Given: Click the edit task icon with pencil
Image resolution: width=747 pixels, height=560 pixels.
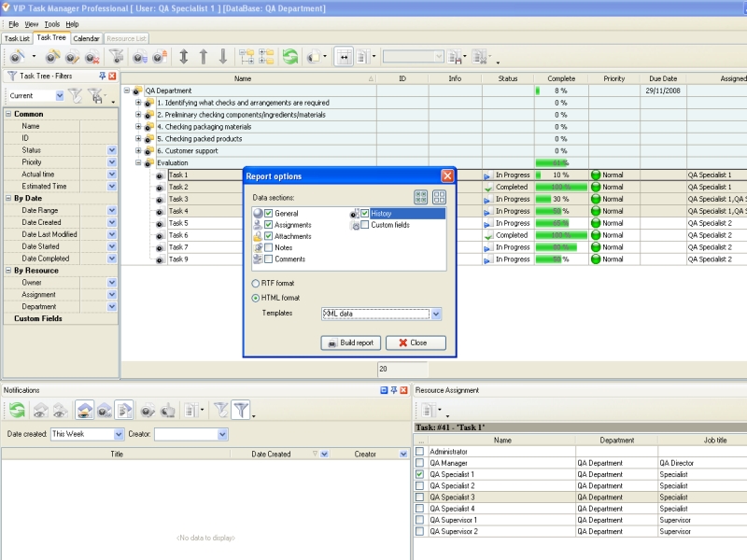Looking at the screenshot, I should coord(72,57).
